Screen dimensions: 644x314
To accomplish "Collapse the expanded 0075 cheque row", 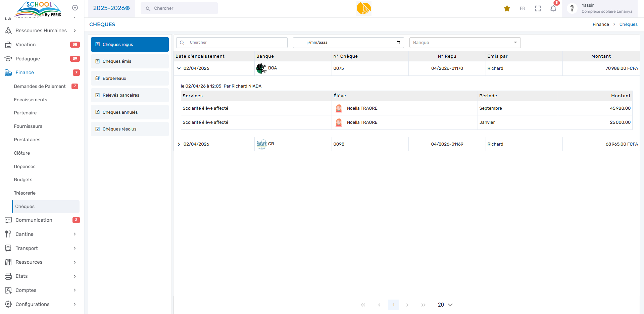I will [x=179, y=68].
